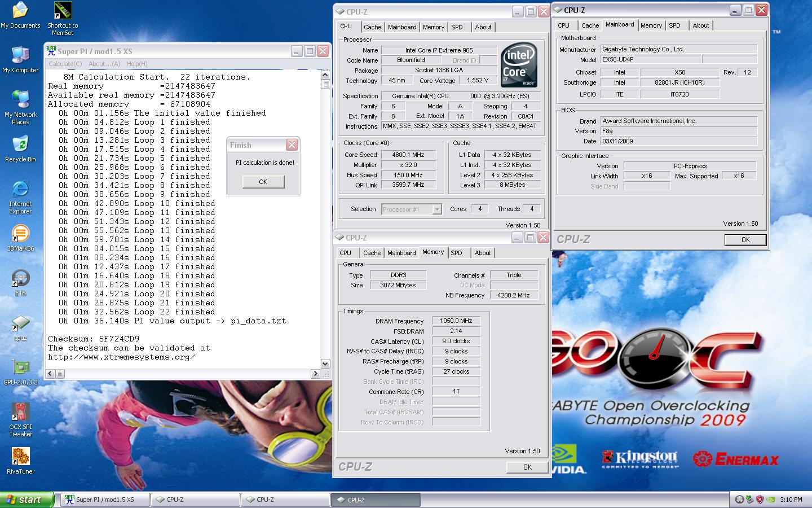Click the NB Frequency 4200.2 MHz field

point(514,295)
